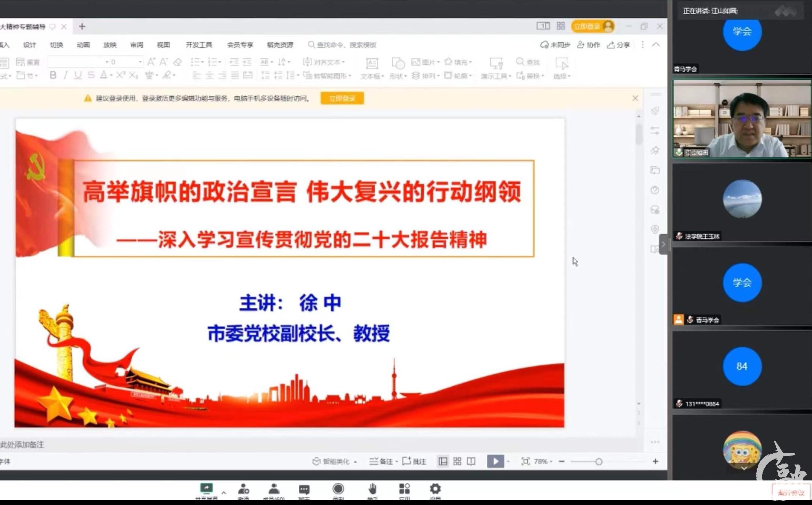Open the members list (60)

(x=274, y=489)
